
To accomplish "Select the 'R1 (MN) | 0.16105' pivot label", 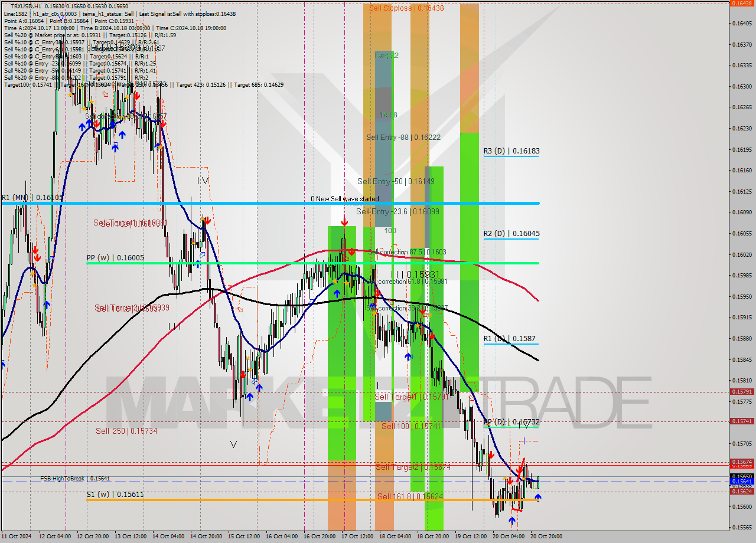I will pos(32,198).
